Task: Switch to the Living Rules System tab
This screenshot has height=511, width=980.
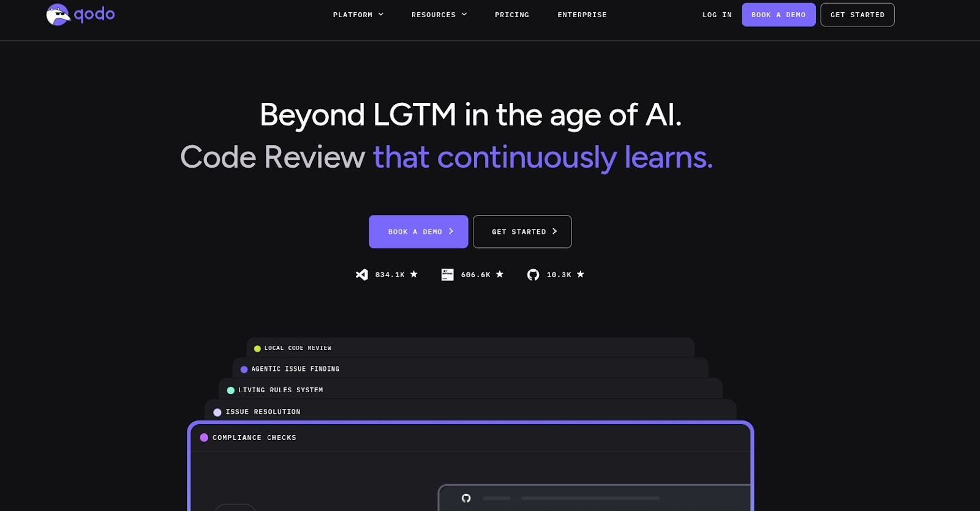Action: [x=281, y=390]
